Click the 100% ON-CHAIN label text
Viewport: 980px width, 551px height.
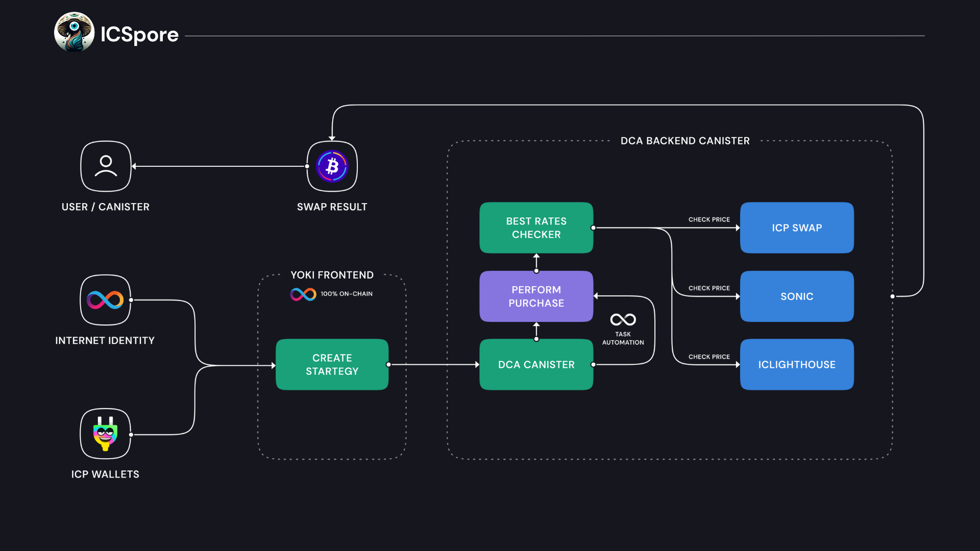pos(348,293)
